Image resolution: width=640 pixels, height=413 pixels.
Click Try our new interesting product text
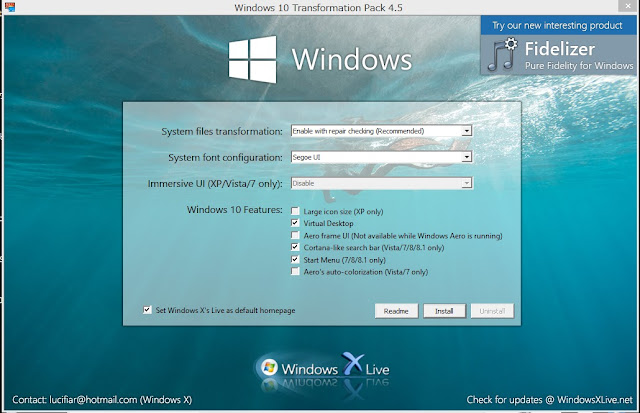point(557,25)
